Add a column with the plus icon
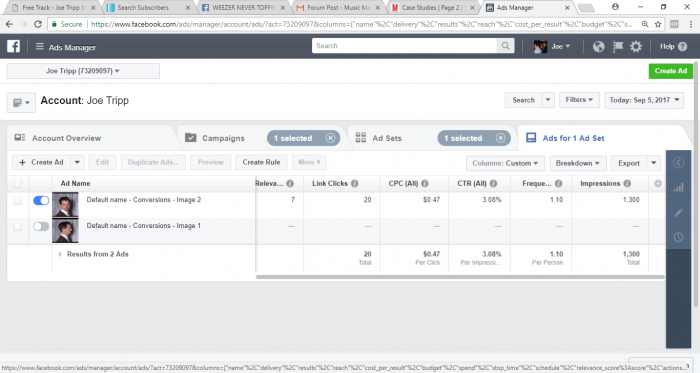 click(658, 183)
